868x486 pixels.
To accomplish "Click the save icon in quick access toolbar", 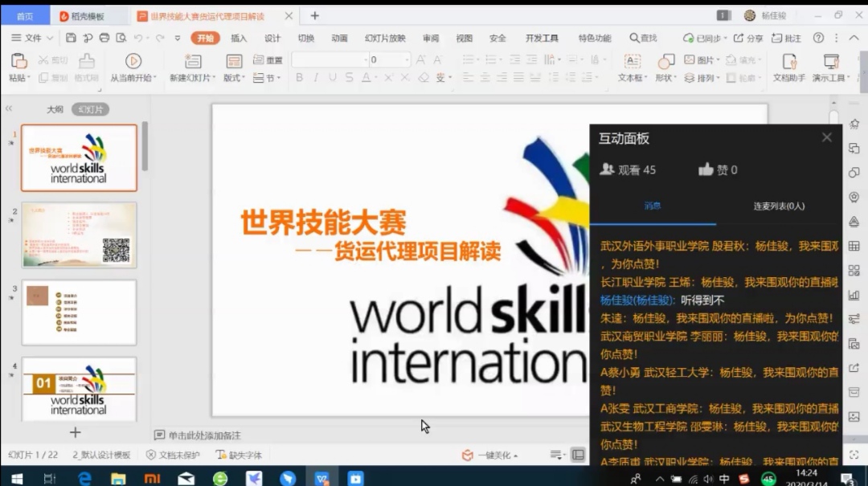I will coord(71,38).
